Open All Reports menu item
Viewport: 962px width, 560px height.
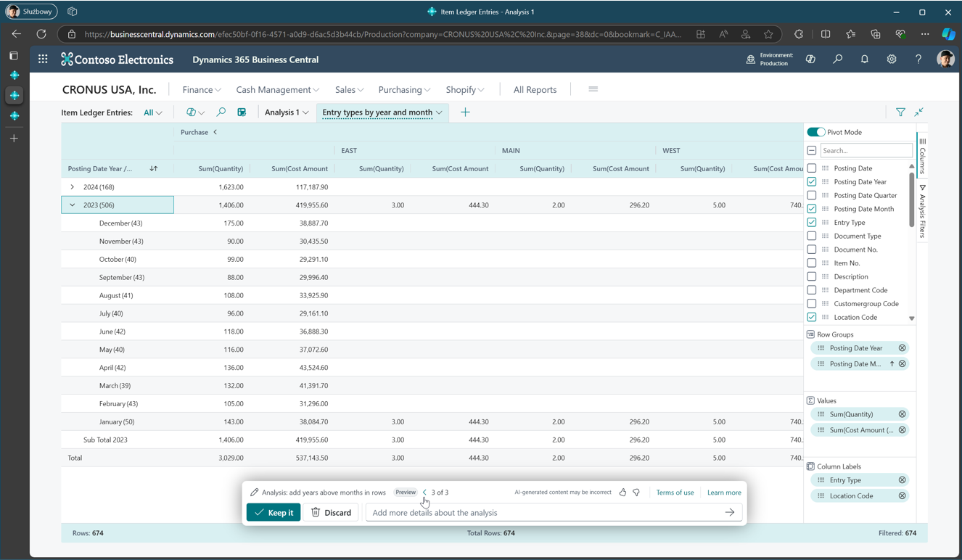(x=535, y=90)
